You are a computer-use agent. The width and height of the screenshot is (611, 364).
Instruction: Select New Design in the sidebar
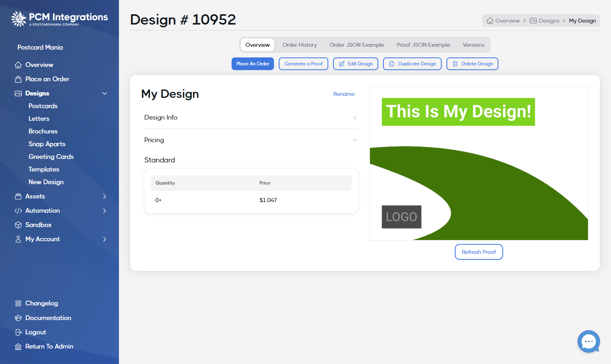[46, 182]
